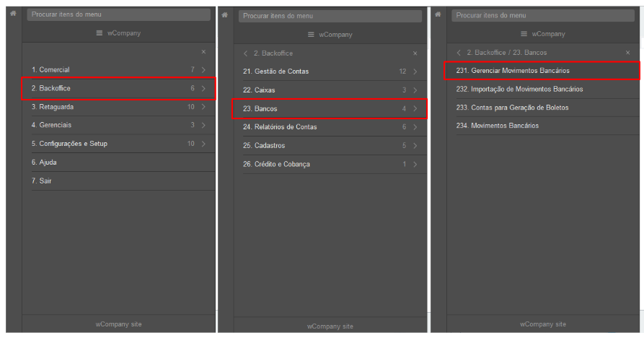Expand the '26. Crédito e Cobrança' chevron
The image size is (644, 338).
415,165
